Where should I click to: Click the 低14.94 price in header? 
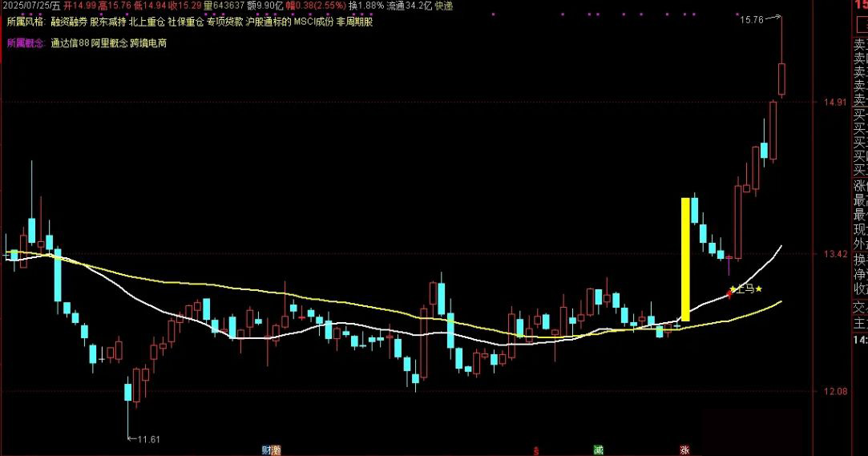pos(150,6)
